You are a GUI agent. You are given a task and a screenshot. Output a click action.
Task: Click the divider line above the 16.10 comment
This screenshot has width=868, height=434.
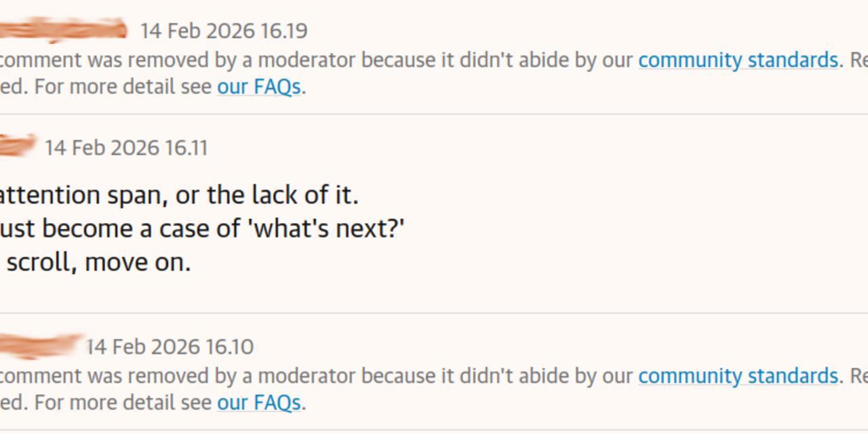click(434, 313)
